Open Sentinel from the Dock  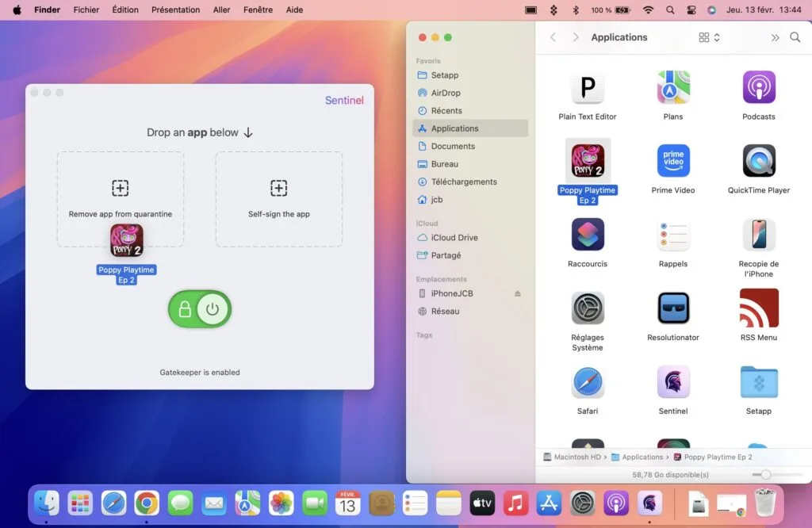pyautogui.click(x=649, y=503)
